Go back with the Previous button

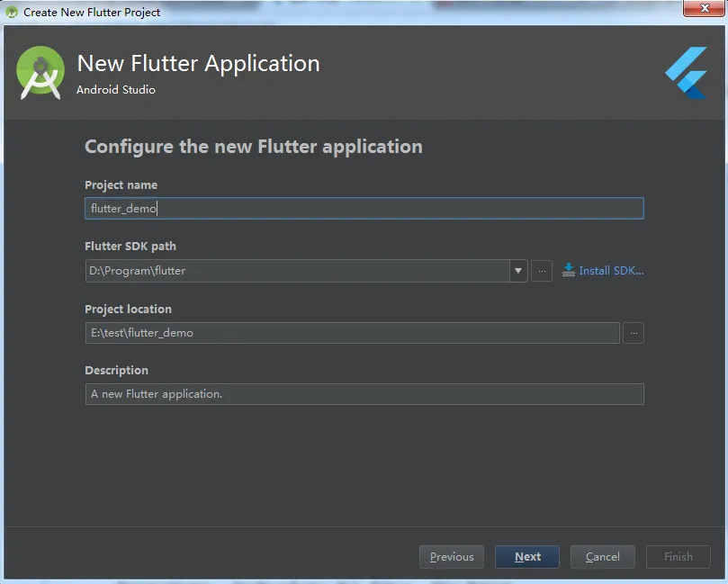tap(452, 557)
